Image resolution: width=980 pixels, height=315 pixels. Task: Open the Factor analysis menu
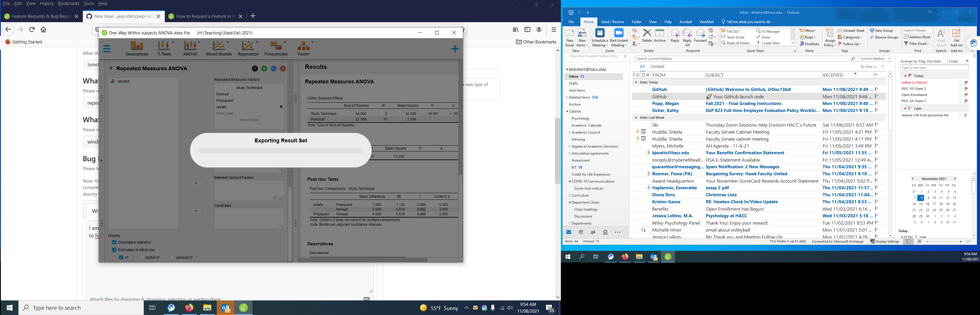(303, 48)
